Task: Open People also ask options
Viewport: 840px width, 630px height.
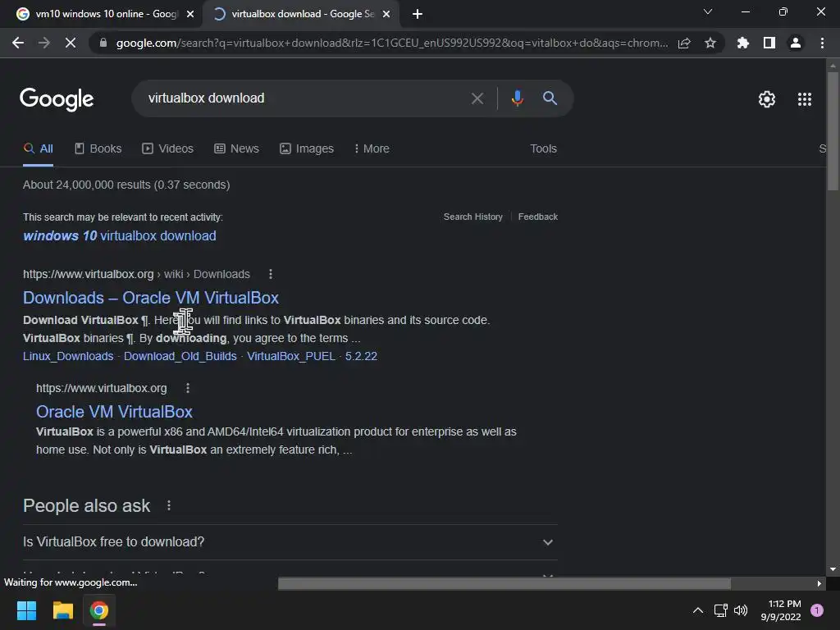Action: [169, 505]
